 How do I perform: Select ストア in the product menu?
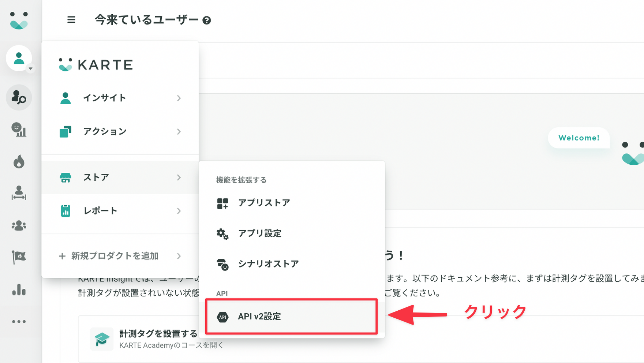point(120,177)
